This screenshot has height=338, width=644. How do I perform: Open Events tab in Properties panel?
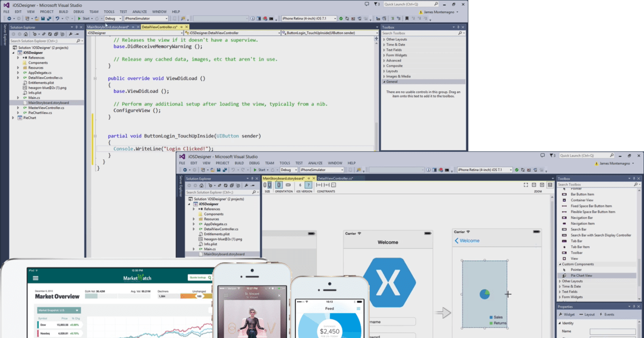point(608,314)
